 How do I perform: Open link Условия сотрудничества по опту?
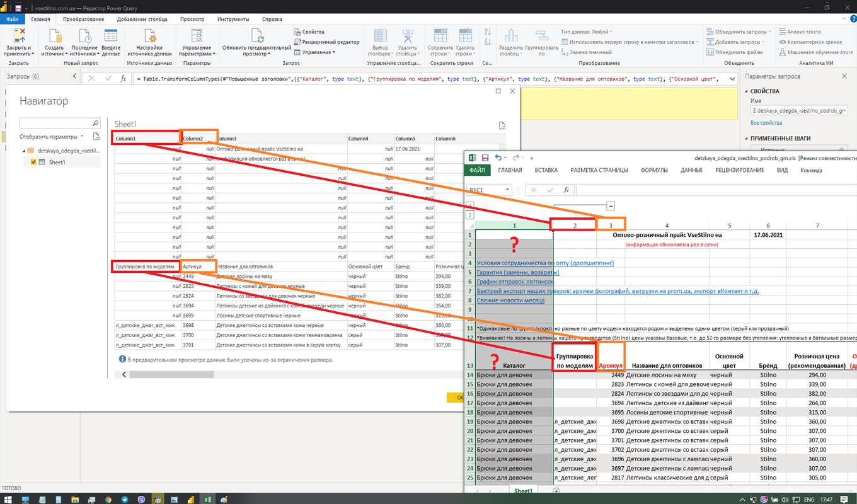coord(545,263)
